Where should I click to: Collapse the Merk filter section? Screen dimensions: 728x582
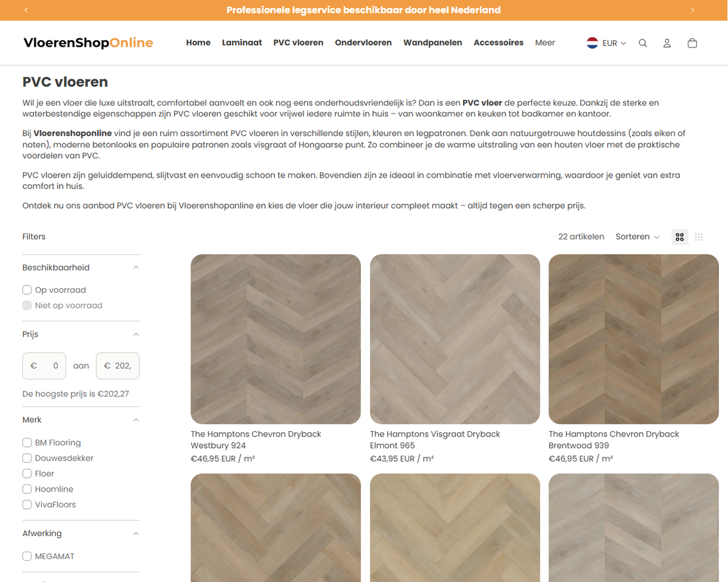[x=81, y=420]
